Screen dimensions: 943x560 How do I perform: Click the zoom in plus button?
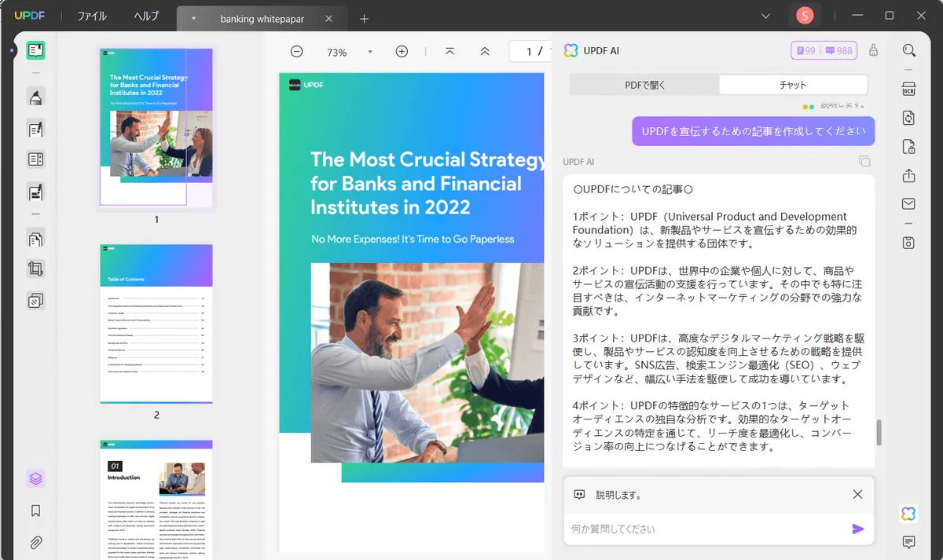click(x=402, y=52)
